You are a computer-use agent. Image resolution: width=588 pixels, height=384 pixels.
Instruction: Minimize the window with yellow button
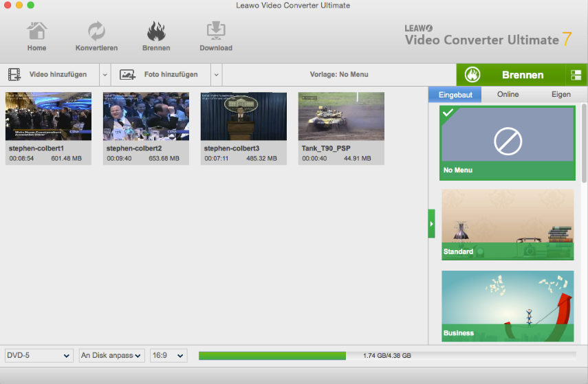click(x=19, y=5)
